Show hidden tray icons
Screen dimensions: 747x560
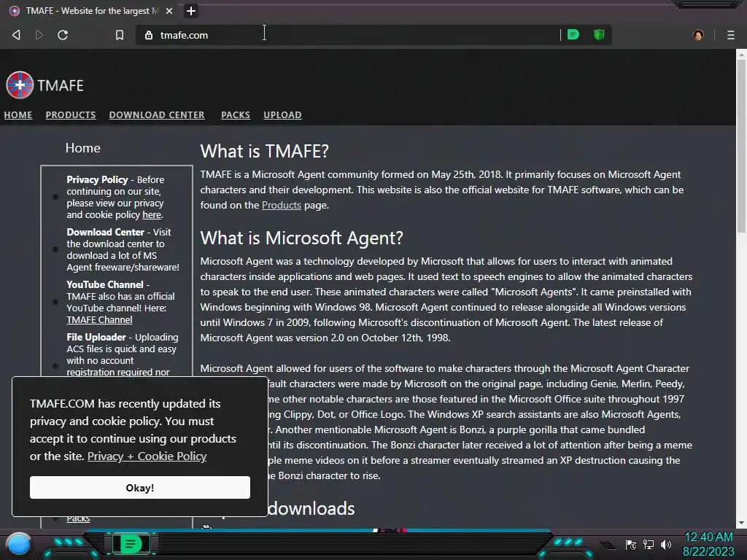(x=608, y=545)
